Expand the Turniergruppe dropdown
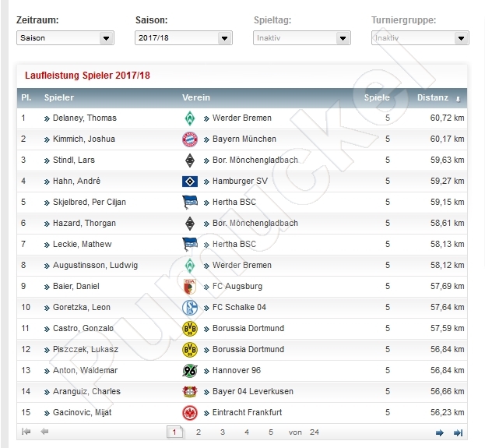This screenshot has width=485, height=448. pos(420,38)
